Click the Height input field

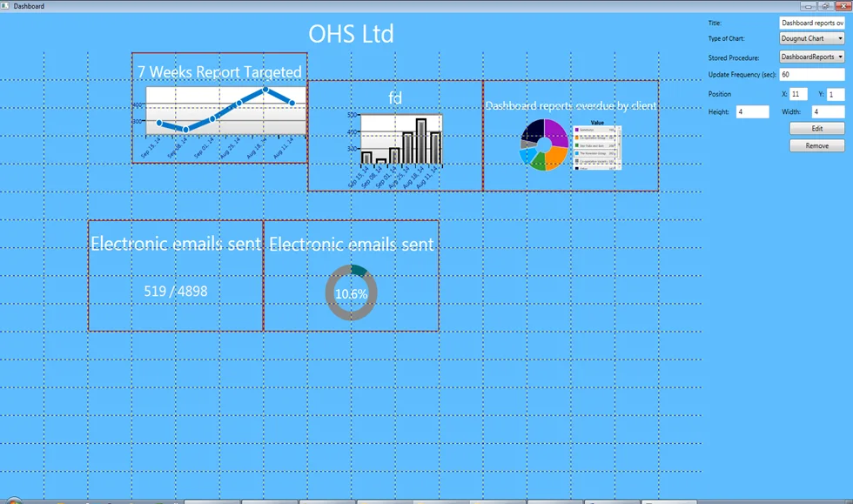tap(752, 111)
